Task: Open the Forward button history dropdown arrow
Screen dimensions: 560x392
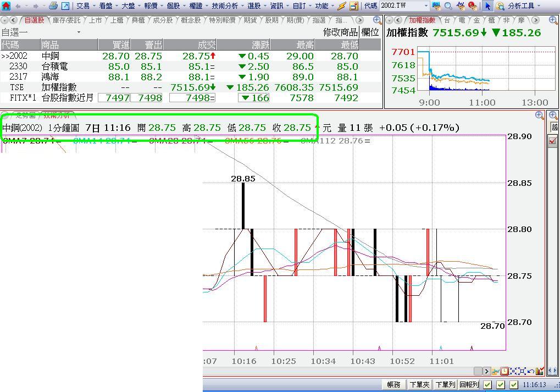Action: pos(43,6)
